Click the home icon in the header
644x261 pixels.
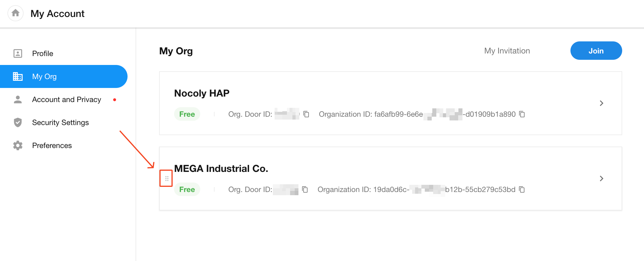coord(16,13)
